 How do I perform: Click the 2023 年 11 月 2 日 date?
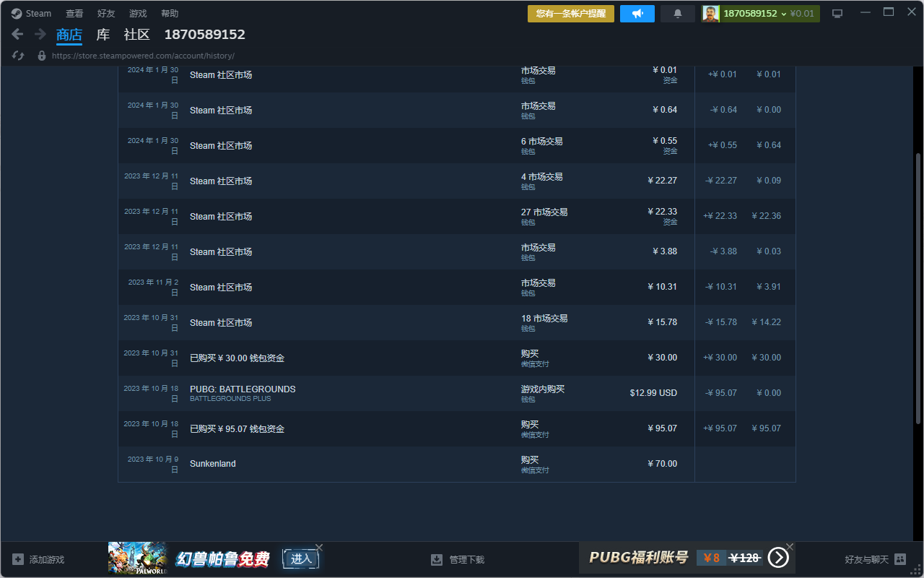(153, 288)
